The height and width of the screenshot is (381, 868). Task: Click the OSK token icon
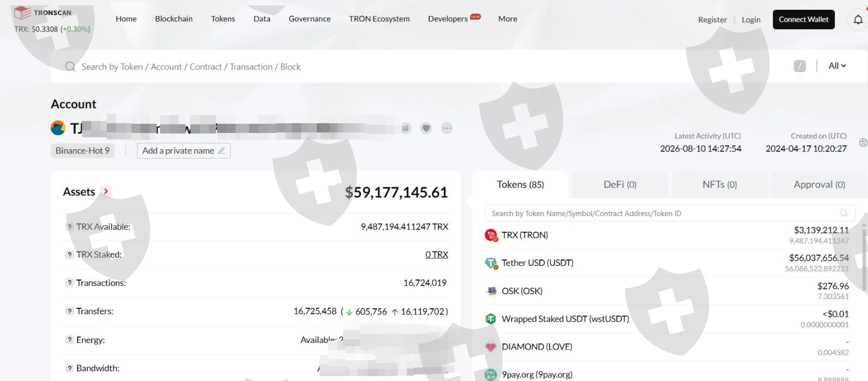coord(491,291)
